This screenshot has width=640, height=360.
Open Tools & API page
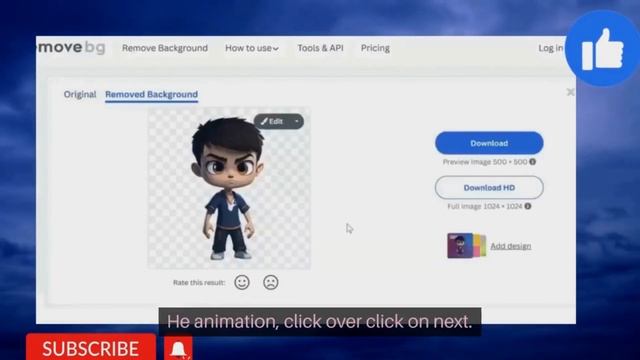320,48
